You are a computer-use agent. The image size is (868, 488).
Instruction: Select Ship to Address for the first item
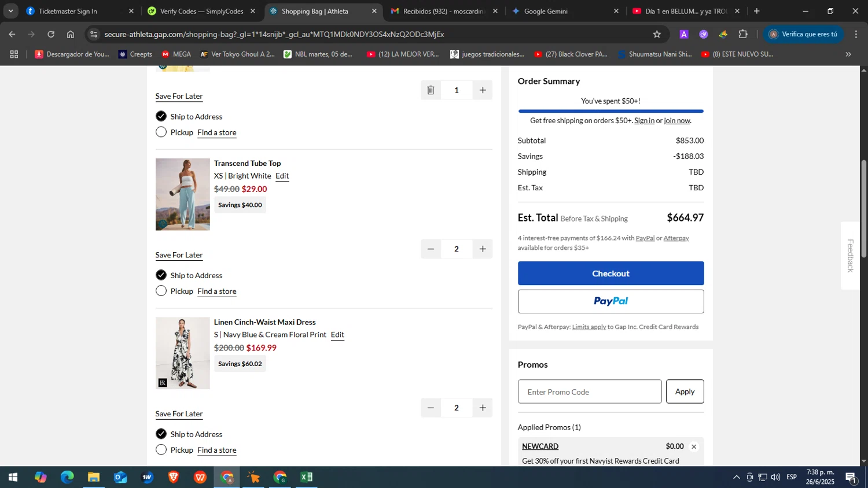pos(161,116)
